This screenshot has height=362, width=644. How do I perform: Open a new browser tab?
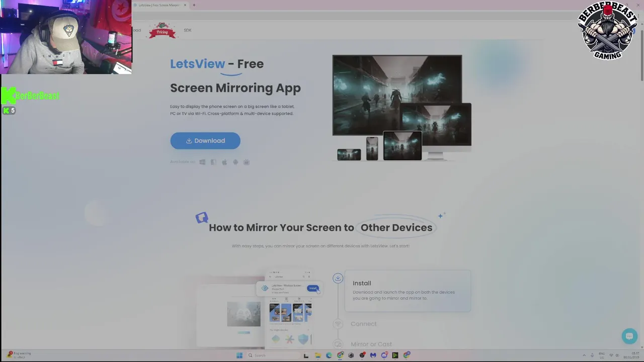tap(194, 5)
